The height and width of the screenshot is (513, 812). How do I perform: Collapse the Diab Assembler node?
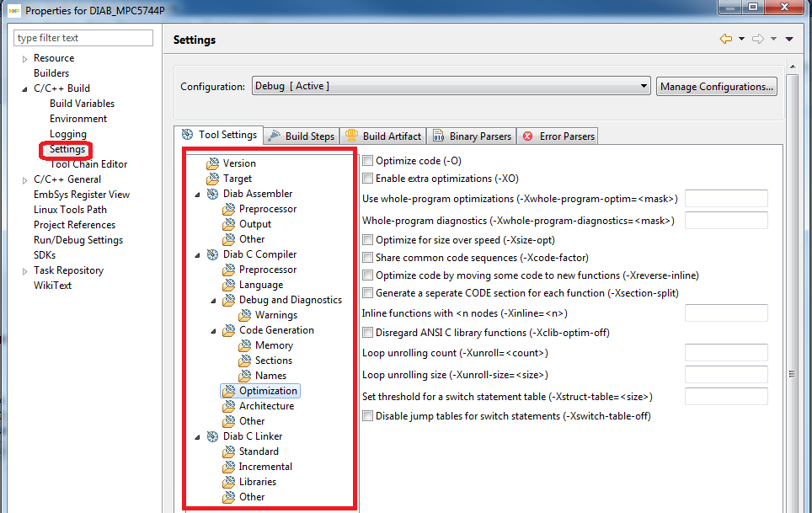(197, 195)
